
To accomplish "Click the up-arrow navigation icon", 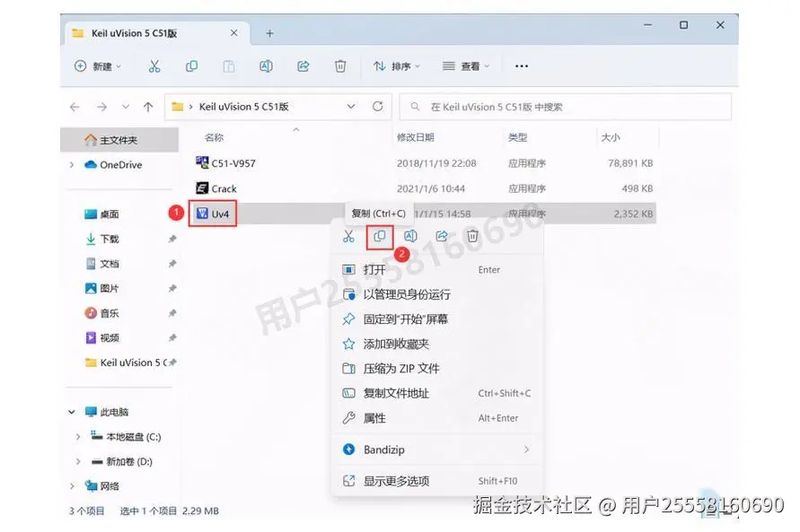I will [x=148, y=106].
